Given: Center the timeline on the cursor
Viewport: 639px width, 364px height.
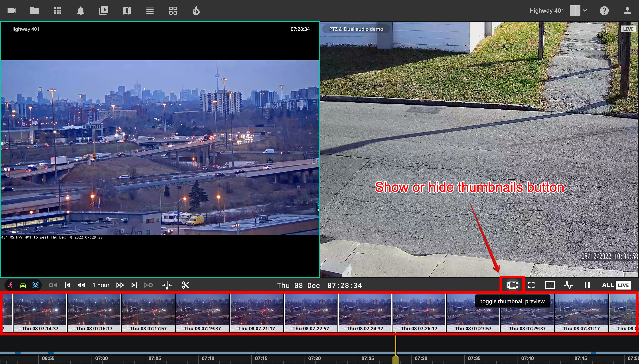Looking at the screenshot, I should click(x=167, y=285).
